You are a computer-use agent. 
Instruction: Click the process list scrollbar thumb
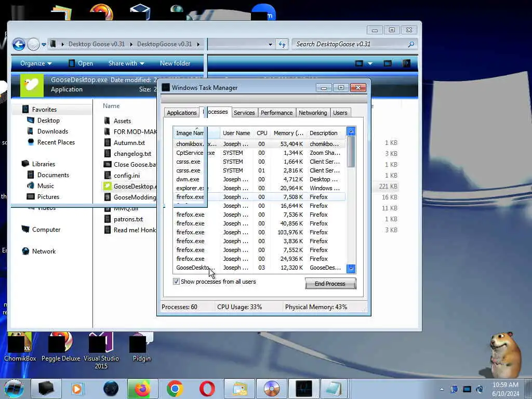click(351, 152)
